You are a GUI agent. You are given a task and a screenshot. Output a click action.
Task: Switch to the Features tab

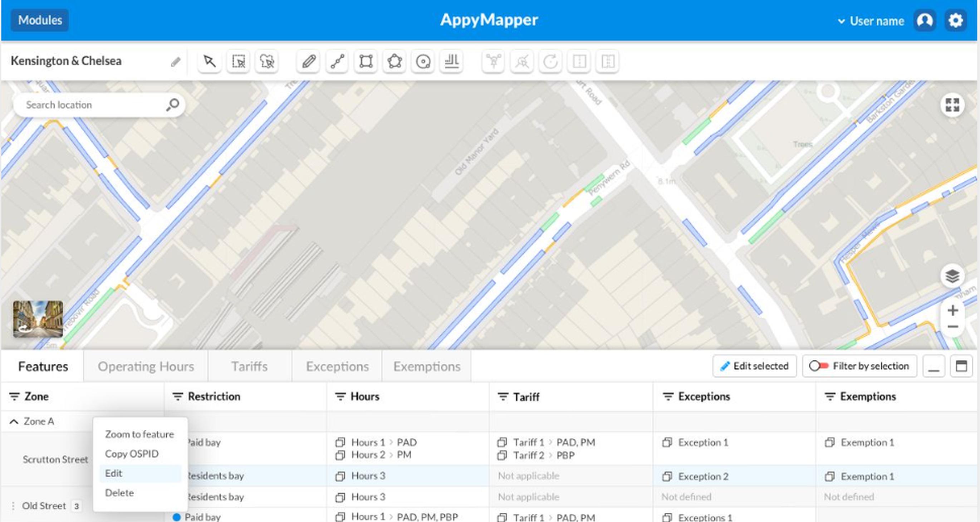click(x=43, y=366)
